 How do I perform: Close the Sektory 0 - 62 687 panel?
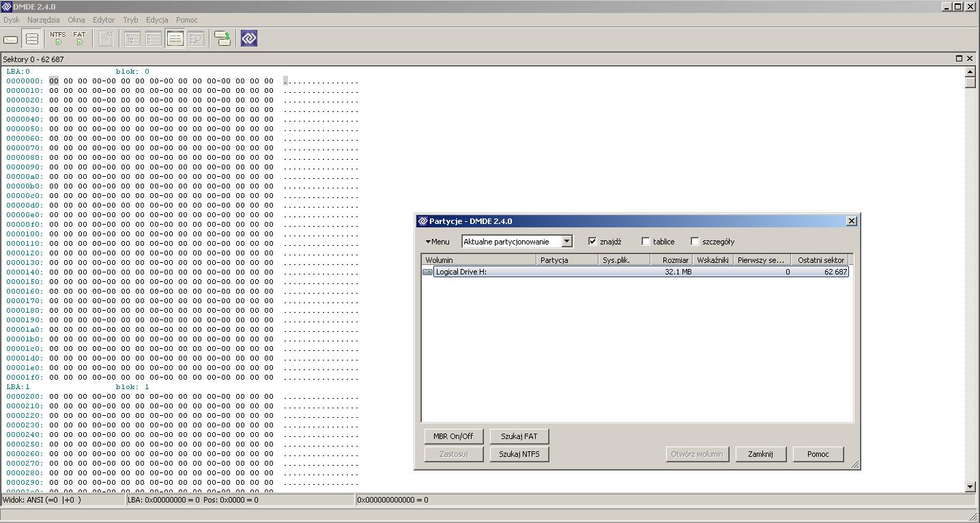coord(970,59)
